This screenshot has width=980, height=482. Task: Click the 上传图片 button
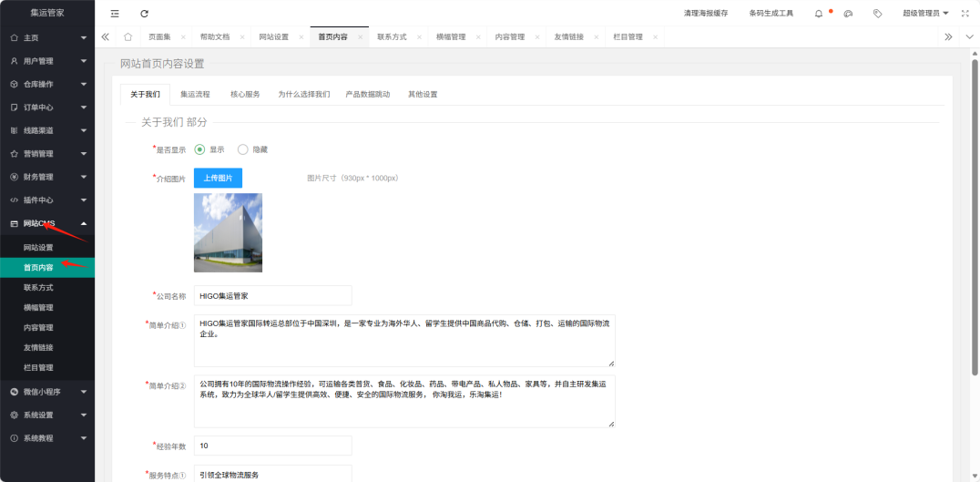(218, 179)
